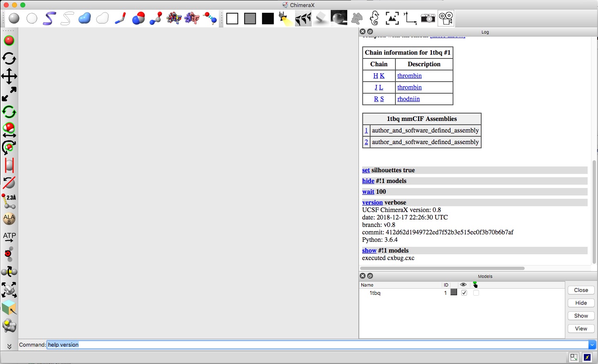Screen dimensions: 598x364
Task: Undock the Log panel with float button
Action: [x=370, y=31]
